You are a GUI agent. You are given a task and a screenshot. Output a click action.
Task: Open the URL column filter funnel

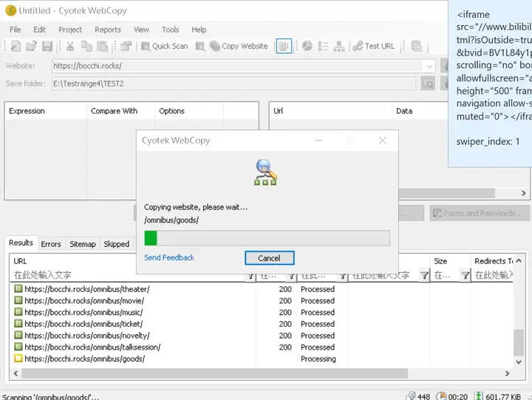(x=250, y=276)
